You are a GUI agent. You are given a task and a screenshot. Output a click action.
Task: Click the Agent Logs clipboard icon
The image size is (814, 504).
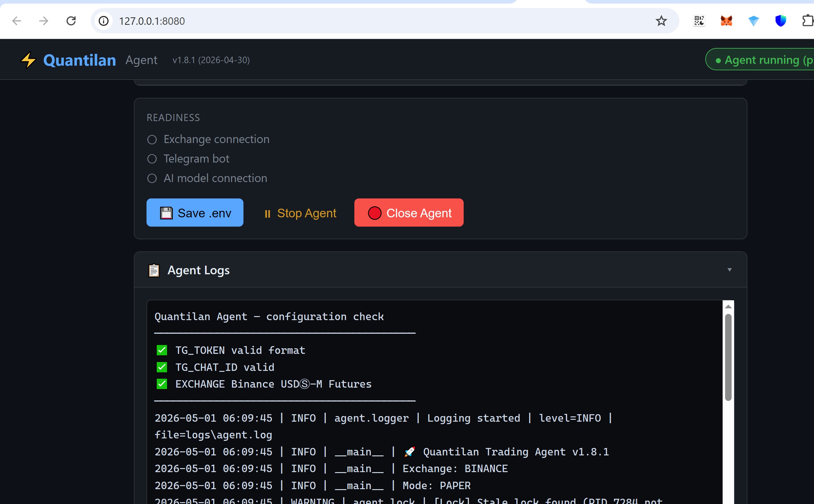click(154, 270)
